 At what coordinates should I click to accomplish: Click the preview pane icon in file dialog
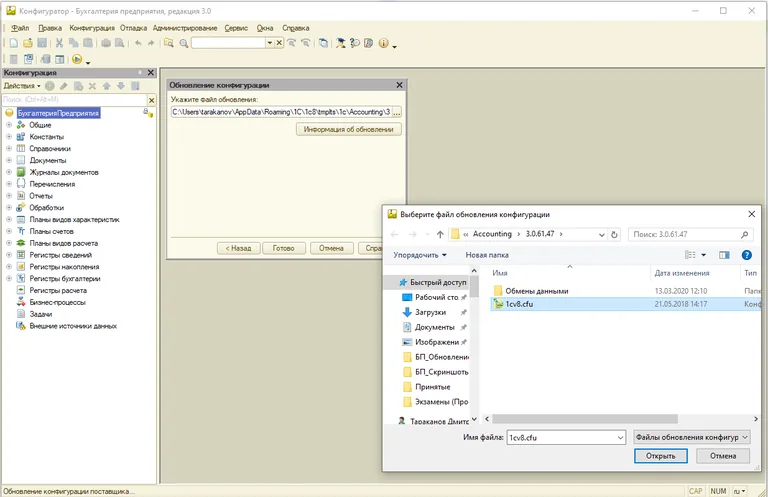[x=724, y=255]
